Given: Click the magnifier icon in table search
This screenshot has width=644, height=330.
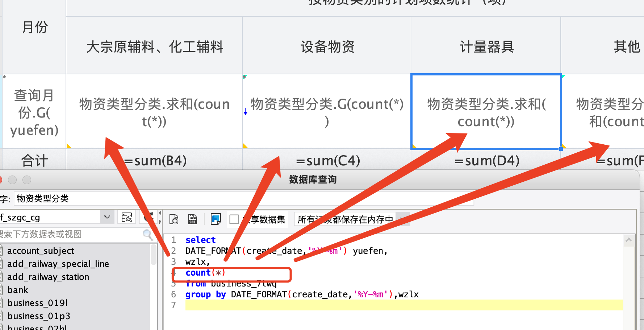Looking at the screenshot, I should 148,235.
